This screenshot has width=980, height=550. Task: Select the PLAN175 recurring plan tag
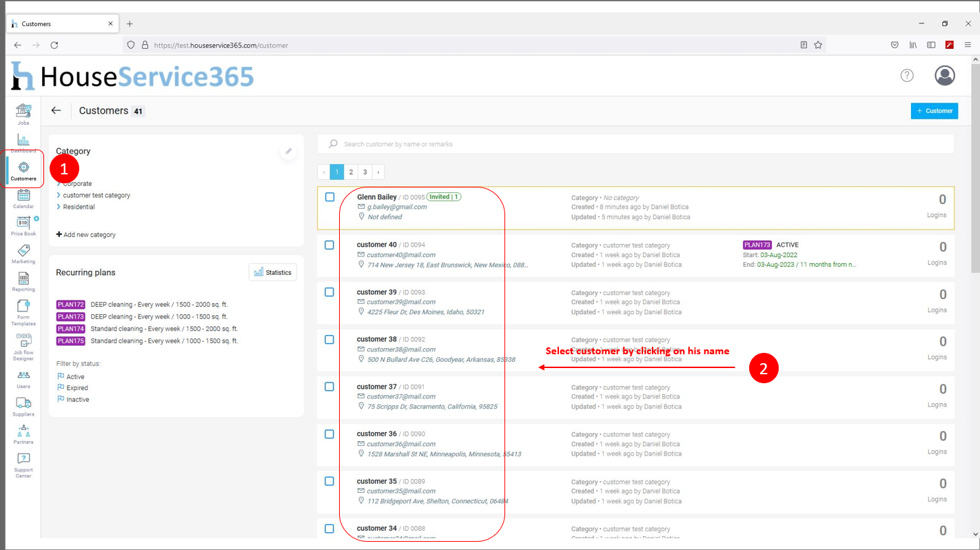click(x=71, y=341)
